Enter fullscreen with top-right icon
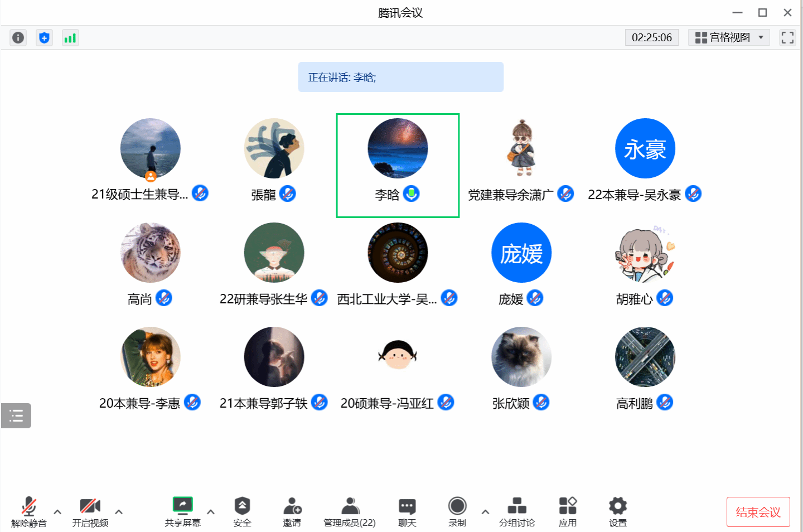 tap(787, 37)
